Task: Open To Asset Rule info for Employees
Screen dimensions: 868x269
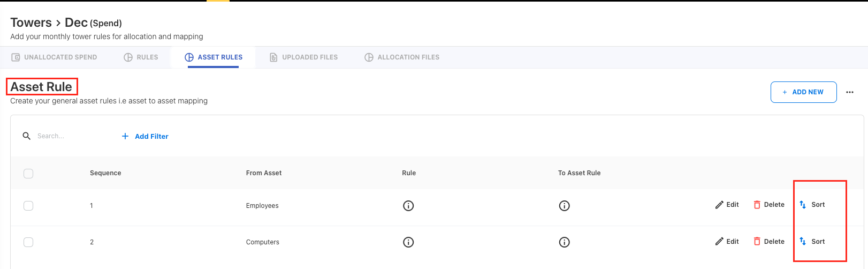Action: [564, 206]
